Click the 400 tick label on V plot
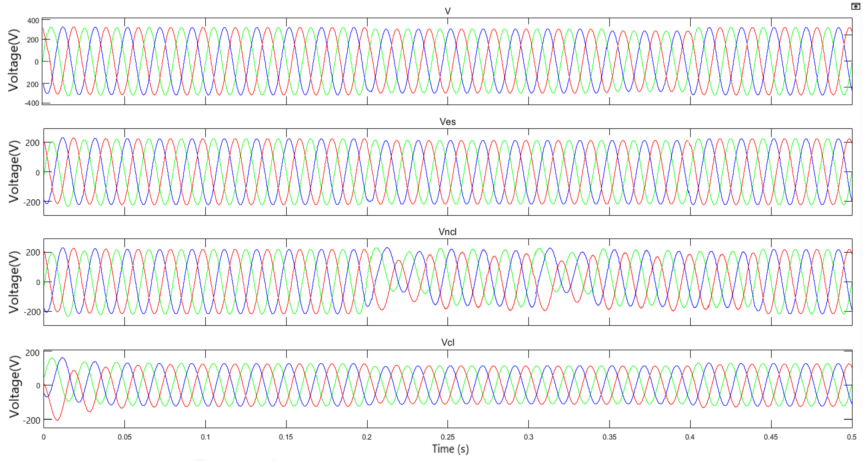 tap(33, 21)
